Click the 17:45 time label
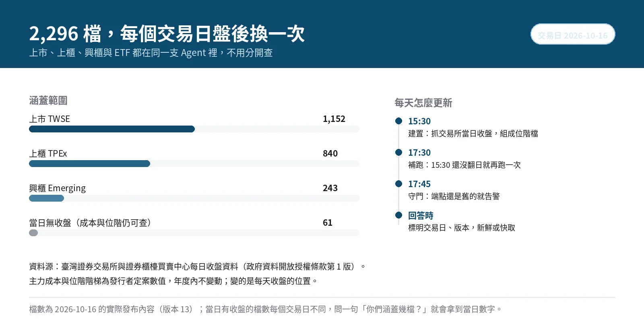The width and height of the screenshot is (644, 334). click(x=419, y=184)
